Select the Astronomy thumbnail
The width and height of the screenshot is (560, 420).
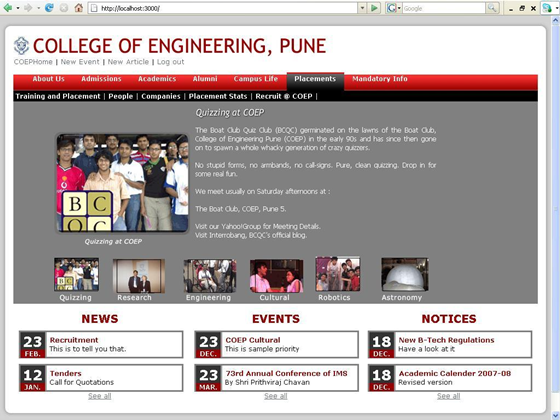click(405, 274)
